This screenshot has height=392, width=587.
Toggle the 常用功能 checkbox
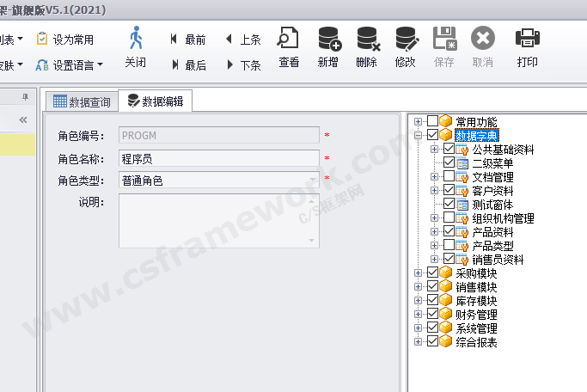pos(432,122)
